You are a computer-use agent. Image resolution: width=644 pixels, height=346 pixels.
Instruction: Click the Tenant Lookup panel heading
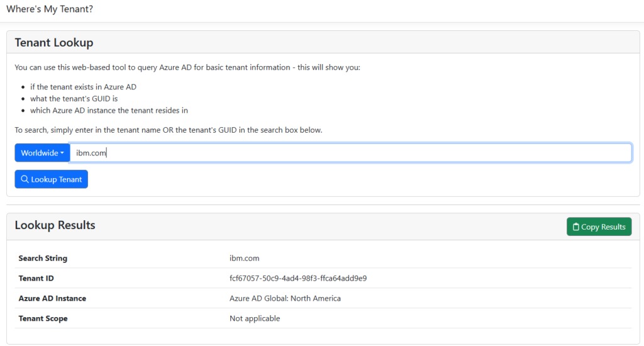(x=54, y=43)
